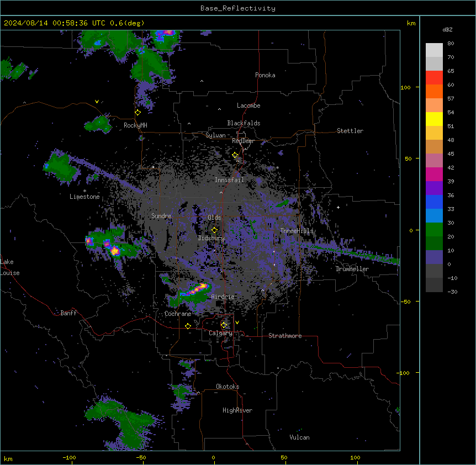Click the Lacombe city label
This screenshot has height=465, width=476.
pos(248,105)
